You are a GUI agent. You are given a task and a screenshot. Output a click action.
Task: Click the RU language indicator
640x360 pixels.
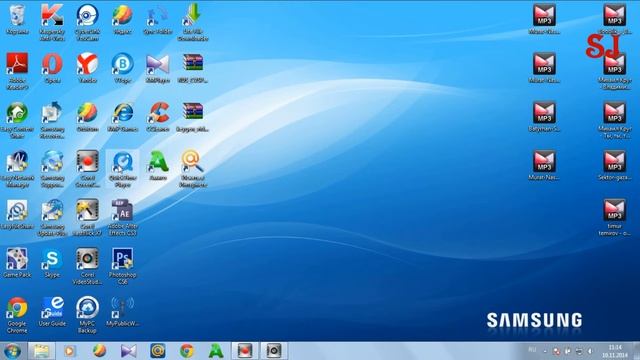coord(532,350)
